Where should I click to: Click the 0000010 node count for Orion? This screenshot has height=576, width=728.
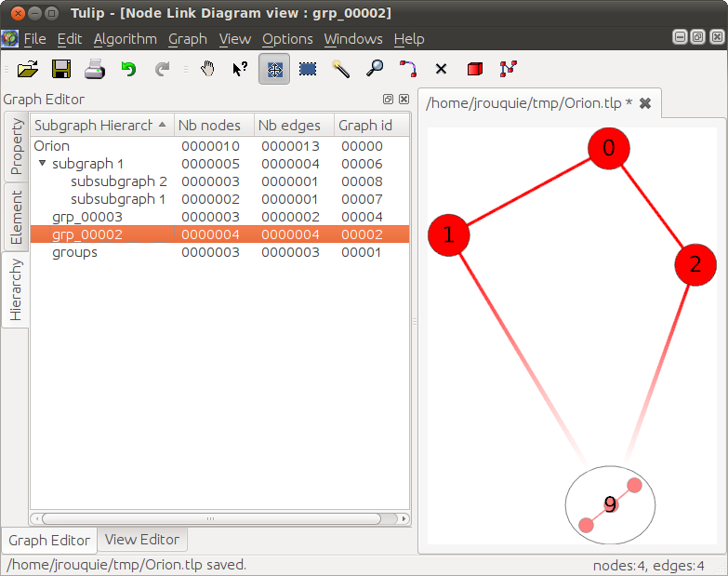210,146
